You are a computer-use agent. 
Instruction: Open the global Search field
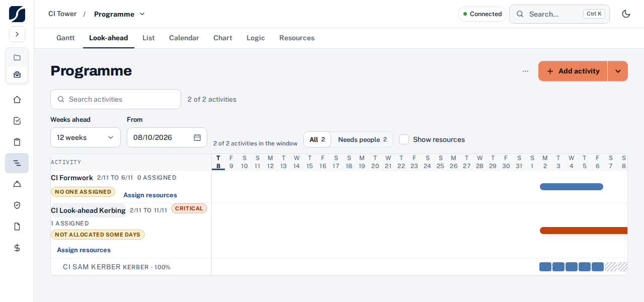coord(559,14)
